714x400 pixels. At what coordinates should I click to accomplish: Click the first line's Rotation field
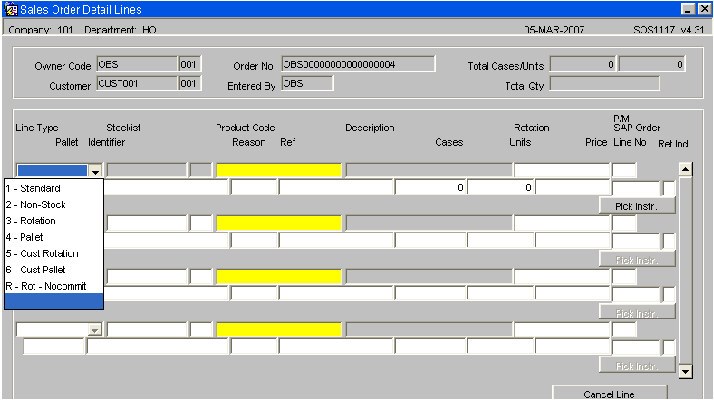click(x=562, y=170)
